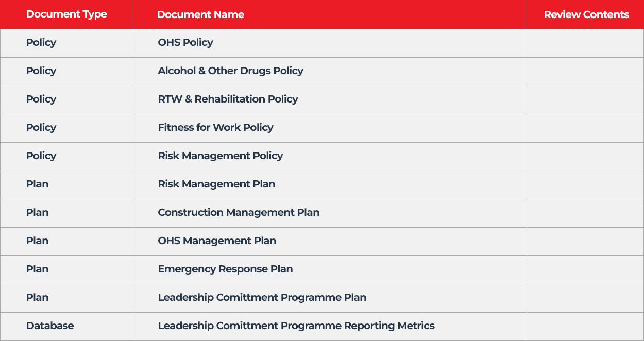Image resolution: width=644 pixels, height=341 pixels.
Task: Click the OHS Management Plan name
Action: tap(217, 241)
